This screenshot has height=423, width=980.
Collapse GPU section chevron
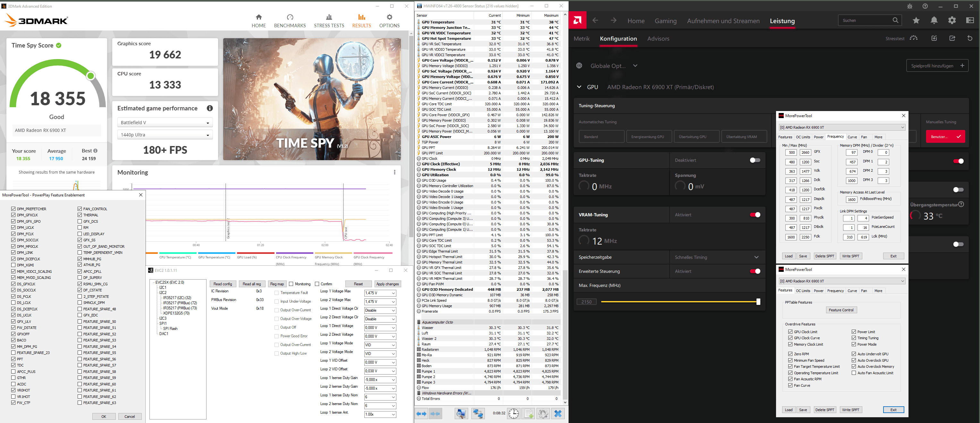579,87
